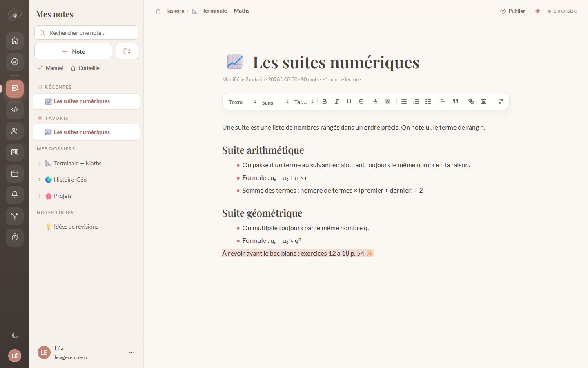The width and height of the screenshot is (588, 368).
Task: Select the Projets folder label
Action: tap(63, 196)
